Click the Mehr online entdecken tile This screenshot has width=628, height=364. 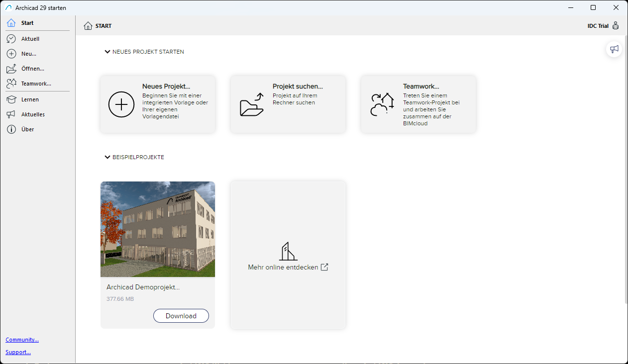288,255
